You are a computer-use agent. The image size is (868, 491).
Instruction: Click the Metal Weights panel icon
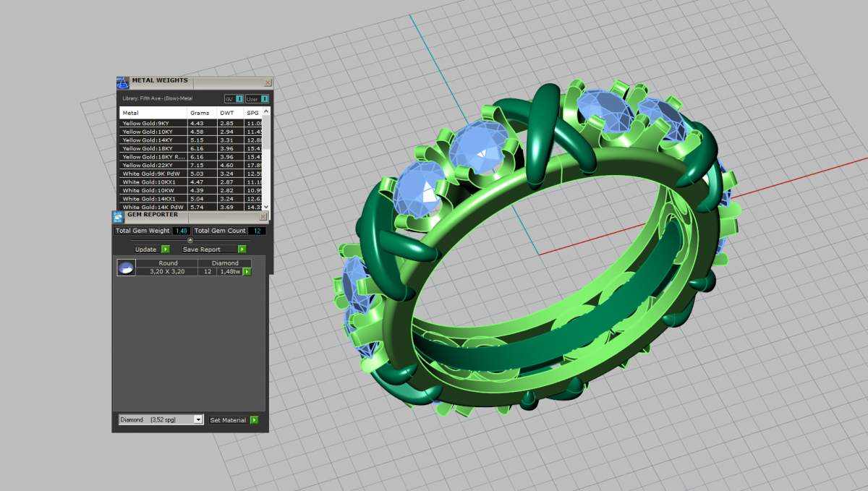tap(122, 82)
